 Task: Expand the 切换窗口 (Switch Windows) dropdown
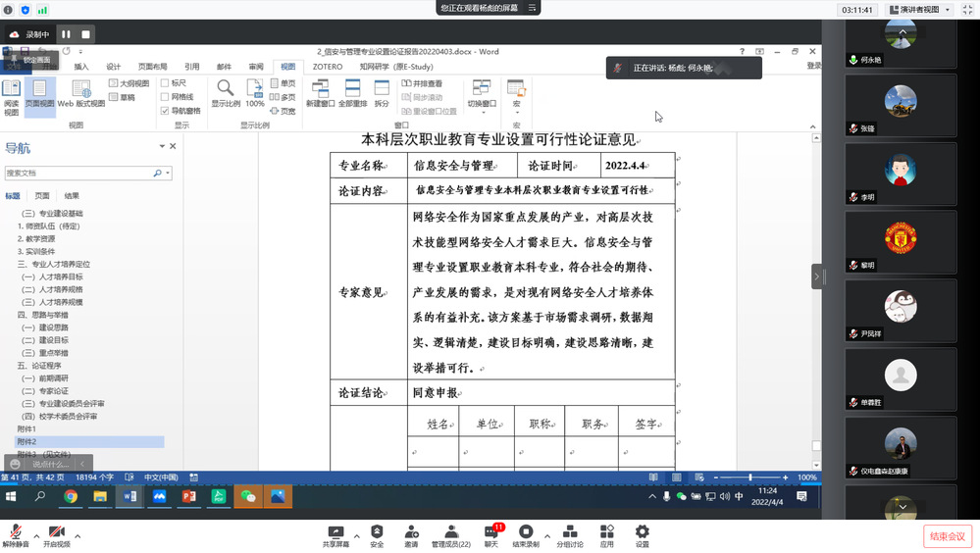coord(481,103)
